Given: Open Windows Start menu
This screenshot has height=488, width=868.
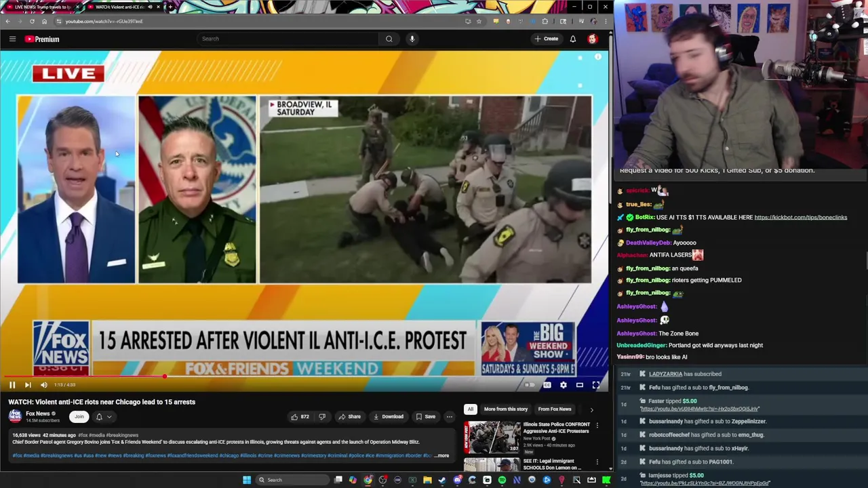Looking at the screenshot, I should point(247,480).
